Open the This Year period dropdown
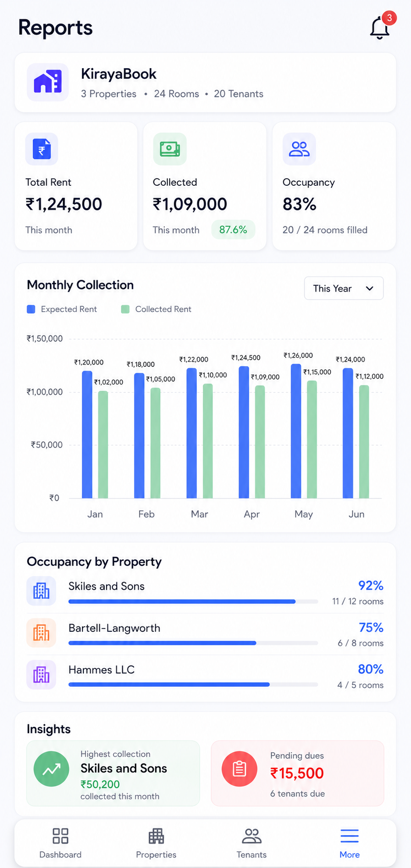The height and width of the screenshot is (868, 411). (x=344, y=288)
